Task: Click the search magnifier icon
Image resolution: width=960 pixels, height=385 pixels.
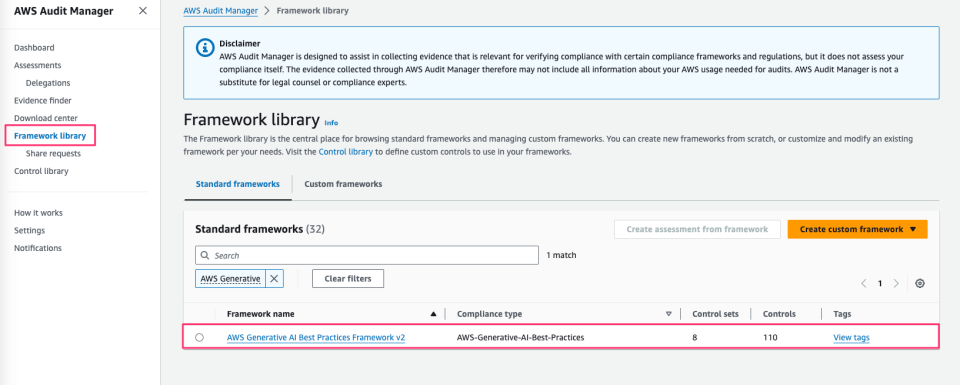Action: tap(205, 255)
